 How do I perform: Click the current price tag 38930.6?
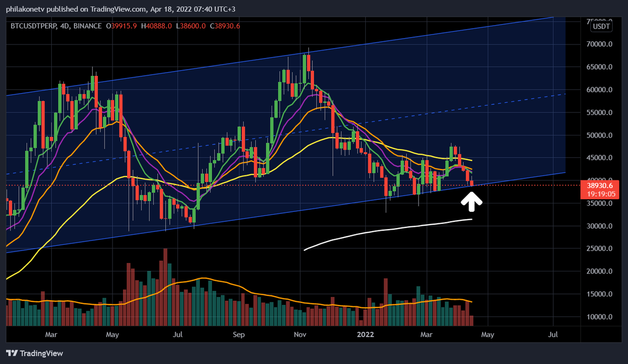(599, 185)
